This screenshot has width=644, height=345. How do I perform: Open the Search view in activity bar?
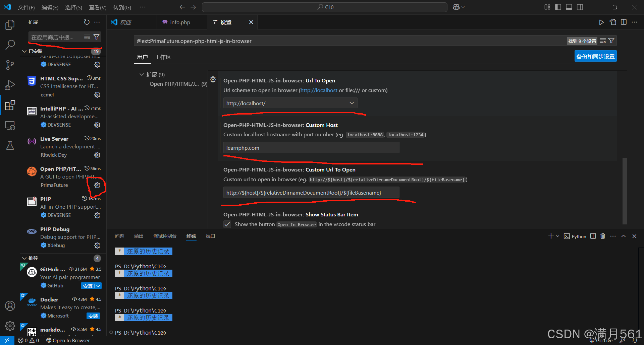pyautogui.click(x=10, y=45)
